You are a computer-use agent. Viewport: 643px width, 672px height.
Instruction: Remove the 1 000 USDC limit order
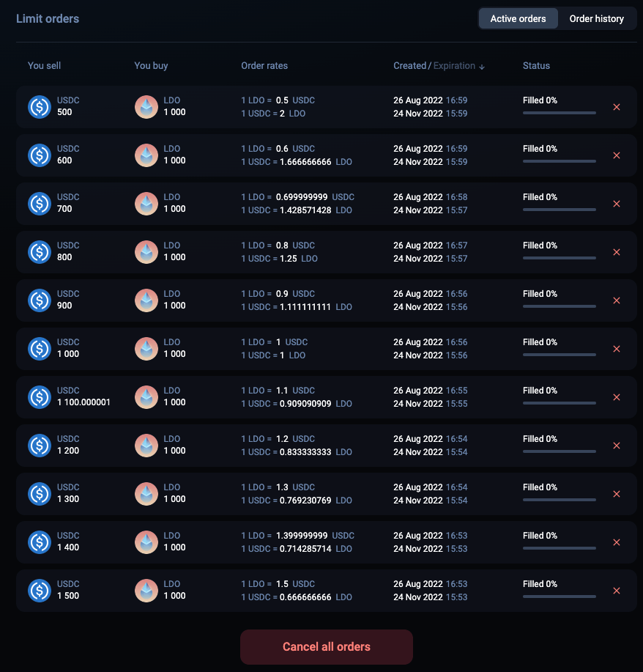[616, 349]
